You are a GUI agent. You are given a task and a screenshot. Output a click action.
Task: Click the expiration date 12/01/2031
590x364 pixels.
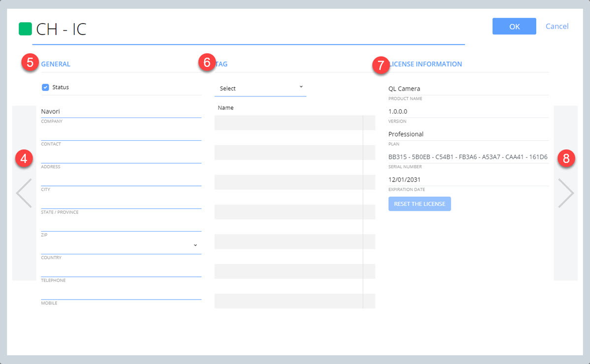click(x=404, y=180)
